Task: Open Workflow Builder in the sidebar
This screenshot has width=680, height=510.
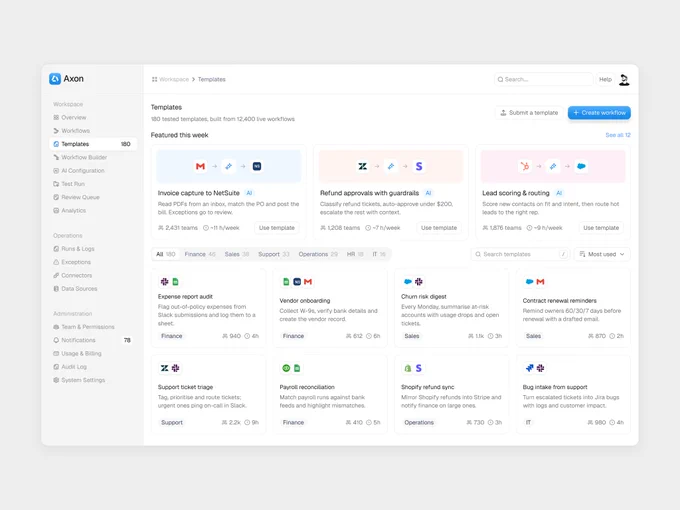Action: 93,157
